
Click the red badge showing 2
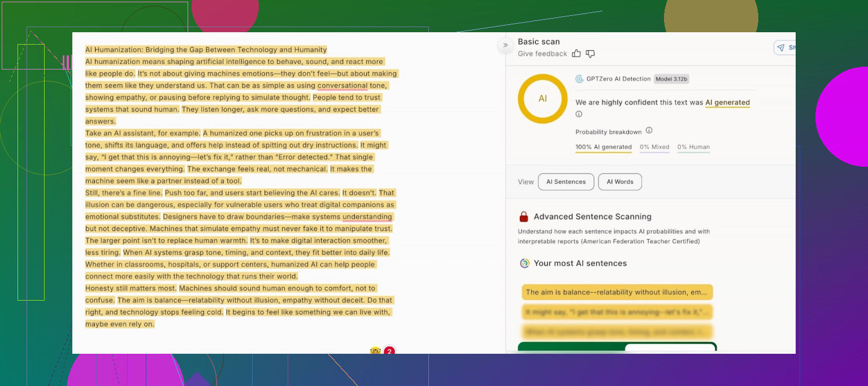pyautogui.click(x=389, y=352)
